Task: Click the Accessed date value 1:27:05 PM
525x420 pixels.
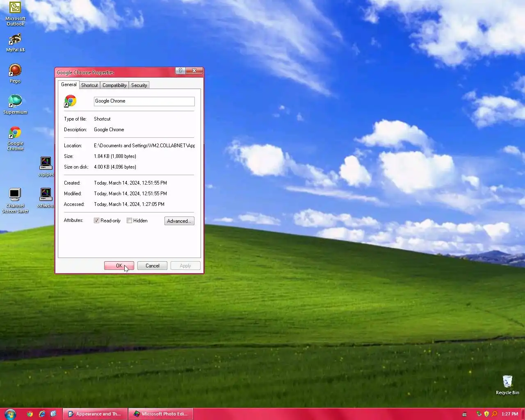Action: (129, 204)
